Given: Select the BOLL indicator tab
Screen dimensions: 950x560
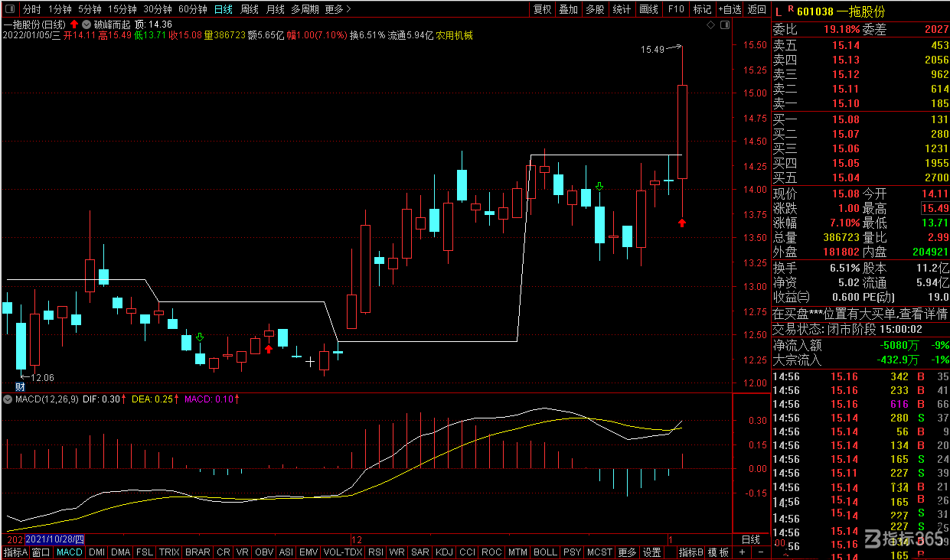Looking at the screenshot, I should [545, 552].
